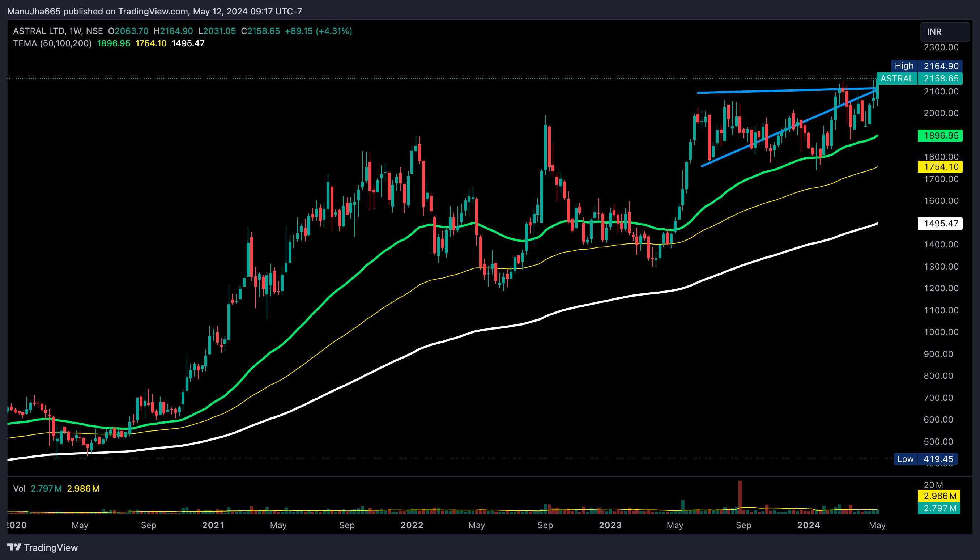Click the published by ManuJha665 header text
Viewport: 980px width, 560px height.
154,12
